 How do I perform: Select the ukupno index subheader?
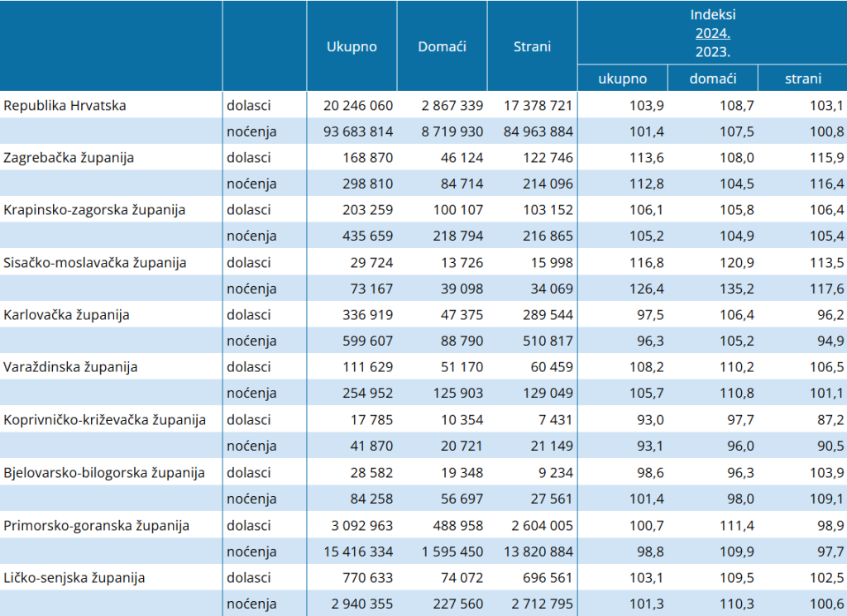[622, 79]
